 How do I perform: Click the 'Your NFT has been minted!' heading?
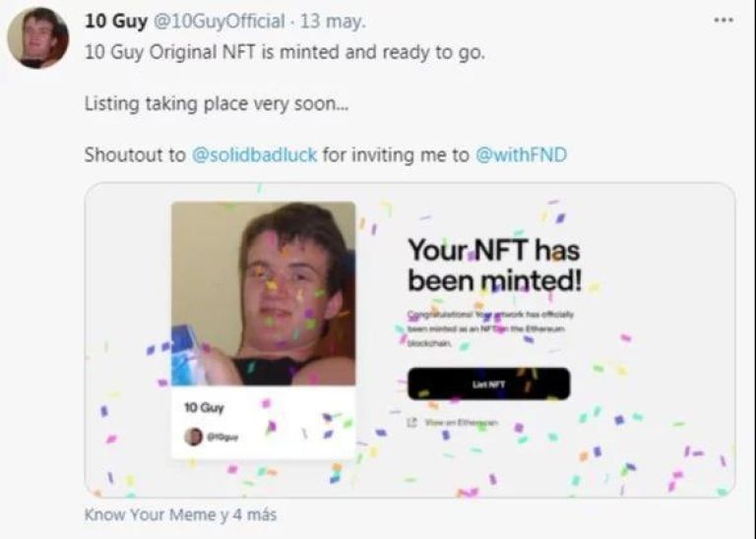coord(495,266)
